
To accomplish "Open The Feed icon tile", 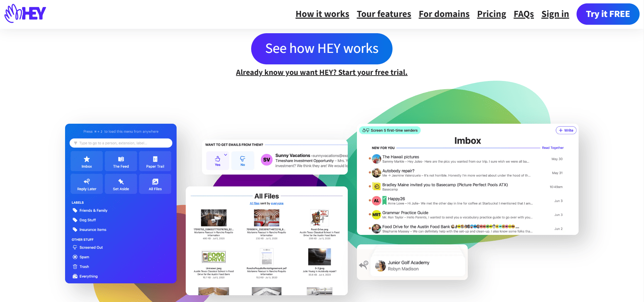I will [121, 161].
